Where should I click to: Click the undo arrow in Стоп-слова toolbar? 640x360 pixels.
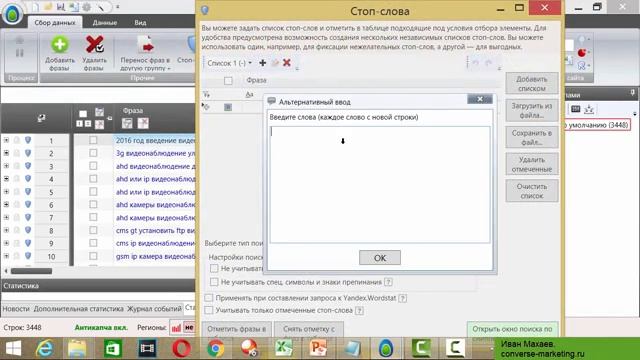476,63
